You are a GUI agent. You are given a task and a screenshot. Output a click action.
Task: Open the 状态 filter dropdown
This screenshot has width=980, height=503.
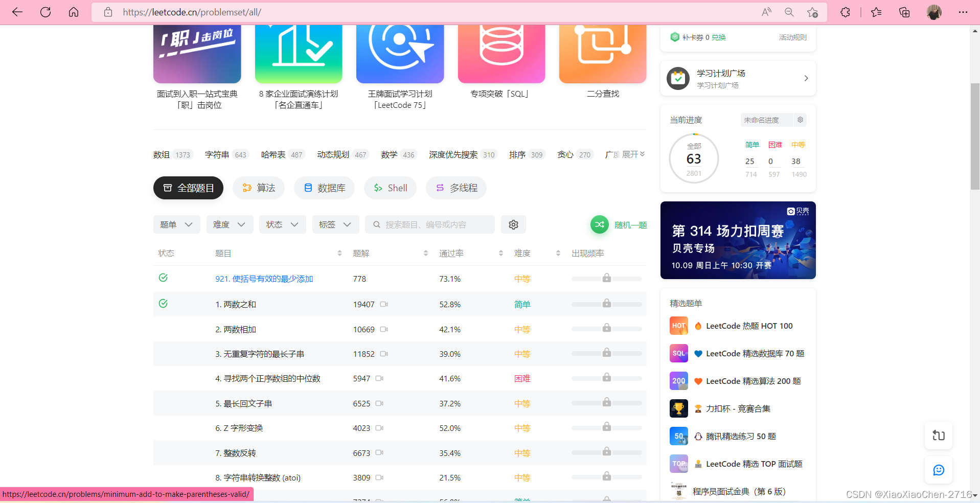click(x=282, y=224)
